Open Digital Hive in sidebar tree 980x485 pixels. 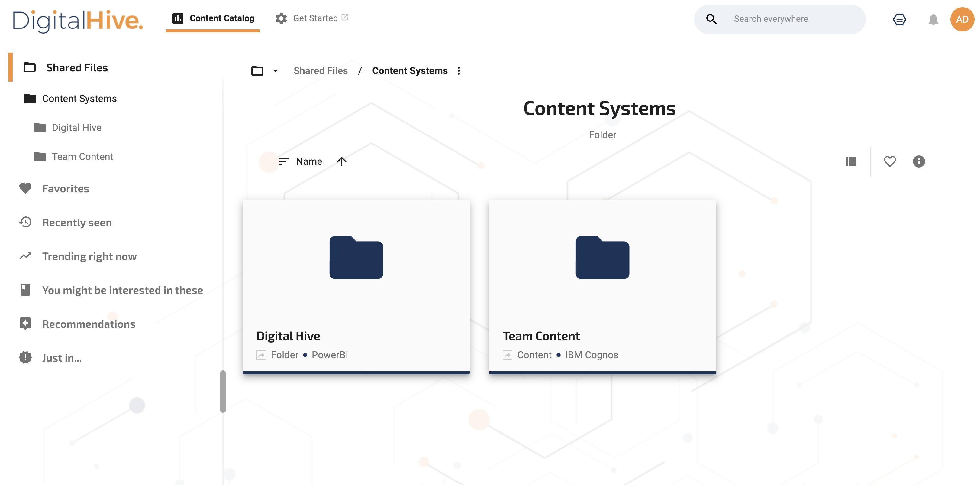(76, 128)
